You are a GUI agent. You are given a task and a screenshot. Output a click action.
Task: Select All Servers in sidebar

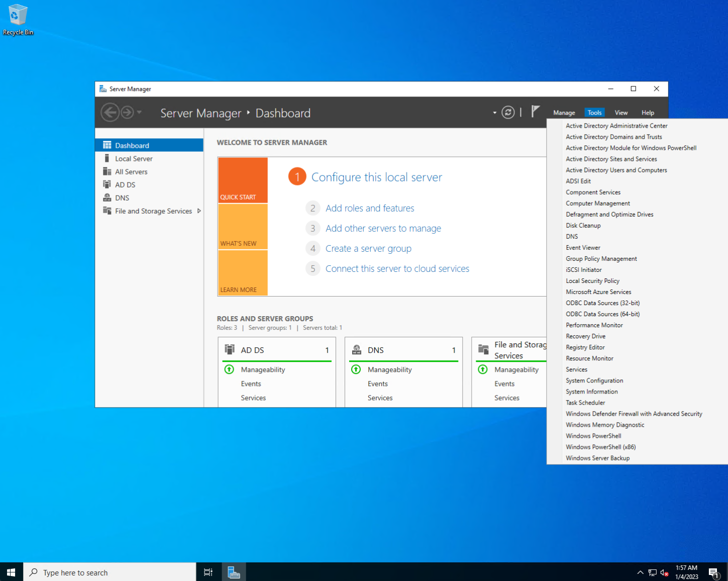coord(149,171)
